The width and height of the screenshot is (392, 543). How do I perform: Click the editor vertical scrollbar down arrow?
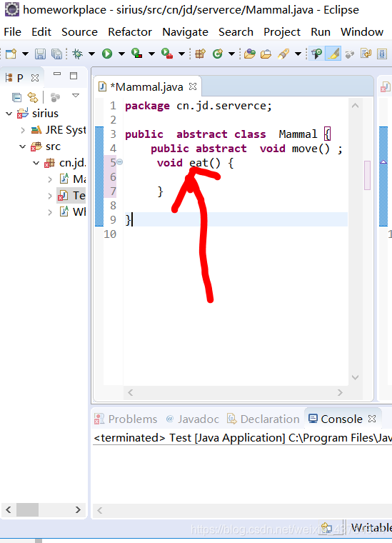(355, 377)
